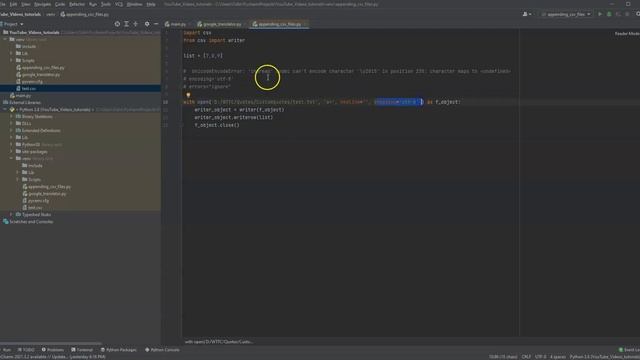The height and width of the screenshot is (360, 640).
Task: Open the Python Console tool window
Action: click(x=162, y=350)
